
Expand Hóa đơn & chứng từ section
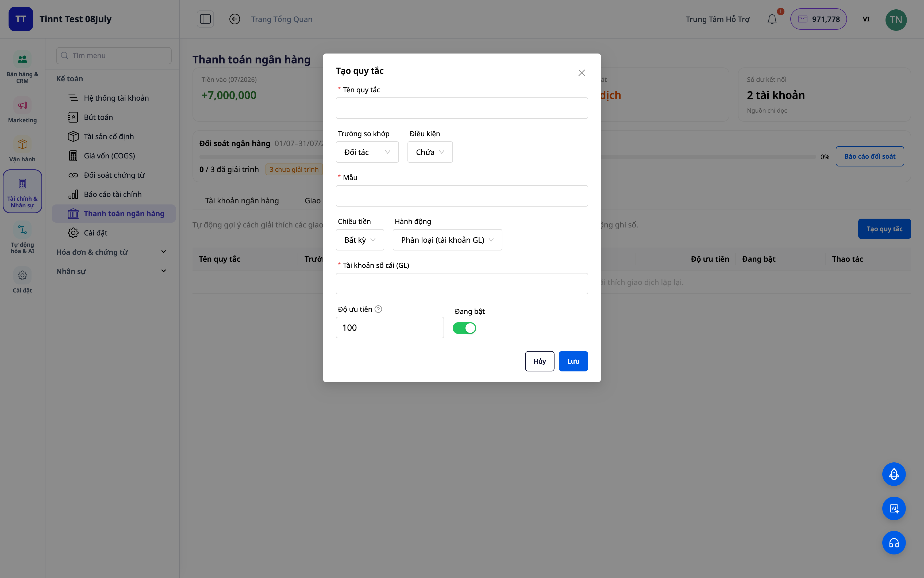coord(111,252)
